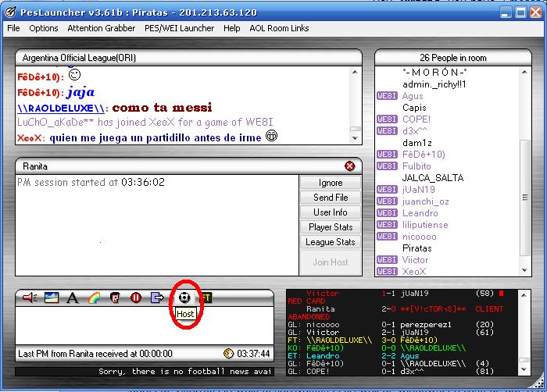
Task: View League Stats
Action: [331, 242]
